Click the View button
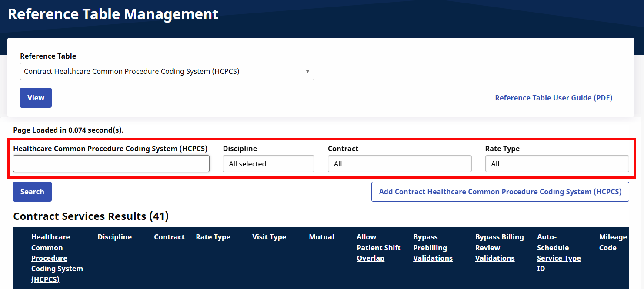 pos(36,98)
